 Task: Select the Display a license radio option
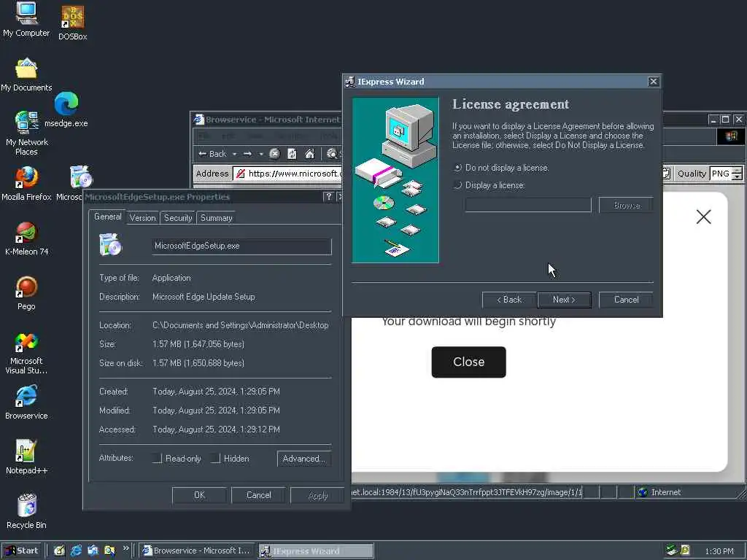[489, 185]
